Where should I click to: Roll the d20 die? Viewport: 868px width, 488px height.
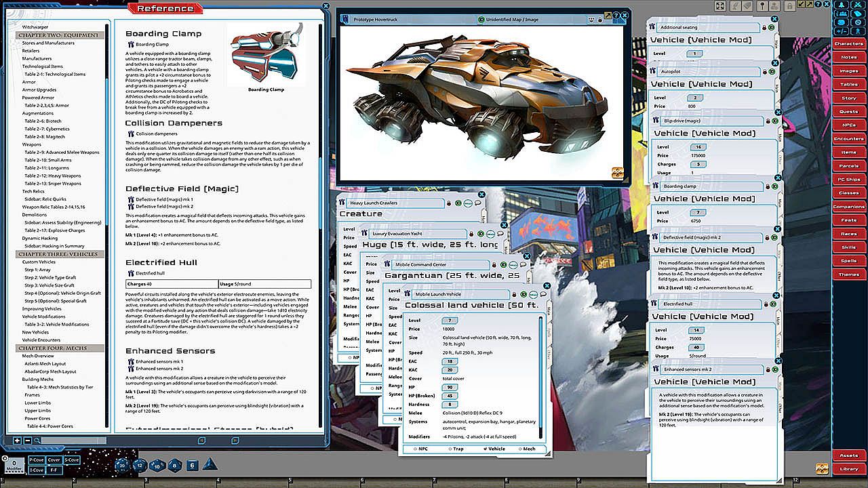(122, 465)
